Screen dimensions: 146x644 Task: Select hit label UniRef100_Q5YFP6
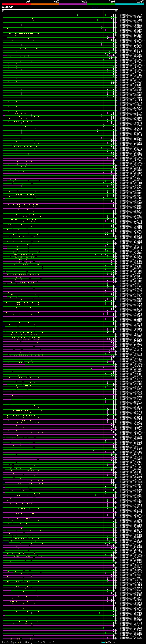click(x=131, y=613)
